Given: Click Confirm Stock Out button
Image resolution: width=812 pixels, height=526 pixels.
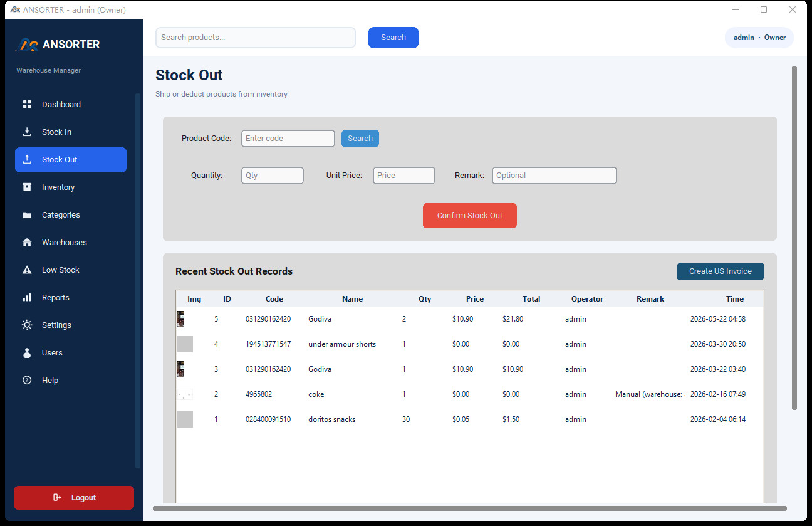Looking at the screenshot, I should click(x=470, y=216).
